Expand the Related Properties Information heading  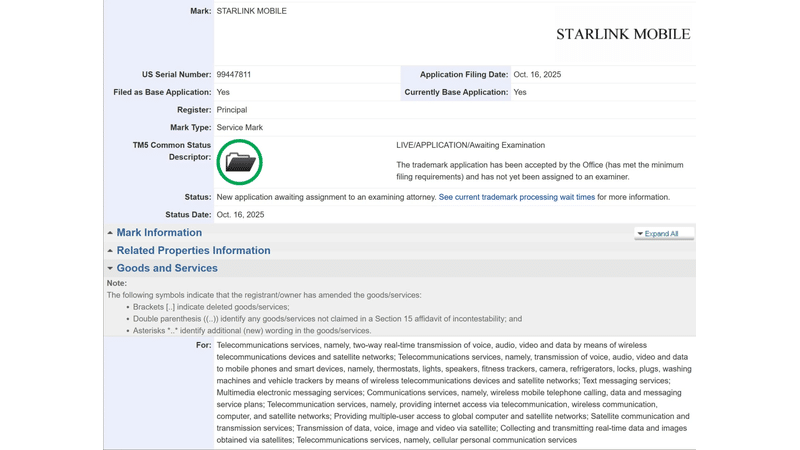(x=193, y=251)
